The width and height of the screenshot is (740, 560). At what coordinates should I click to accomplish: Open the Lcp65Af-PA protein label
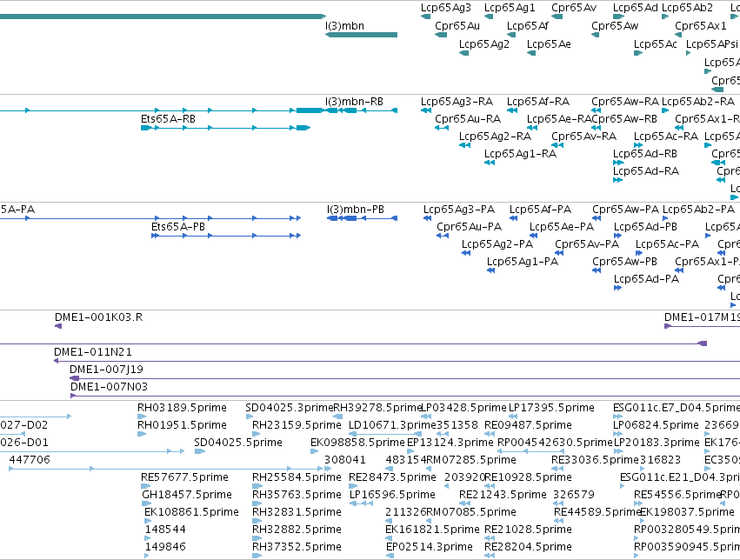540,210
